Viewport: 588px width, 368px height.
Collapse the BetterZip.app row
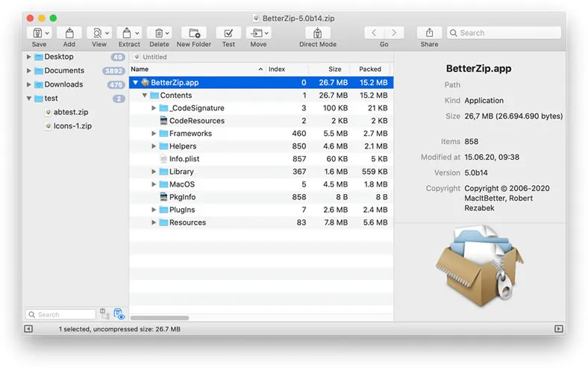pos(135,83)
